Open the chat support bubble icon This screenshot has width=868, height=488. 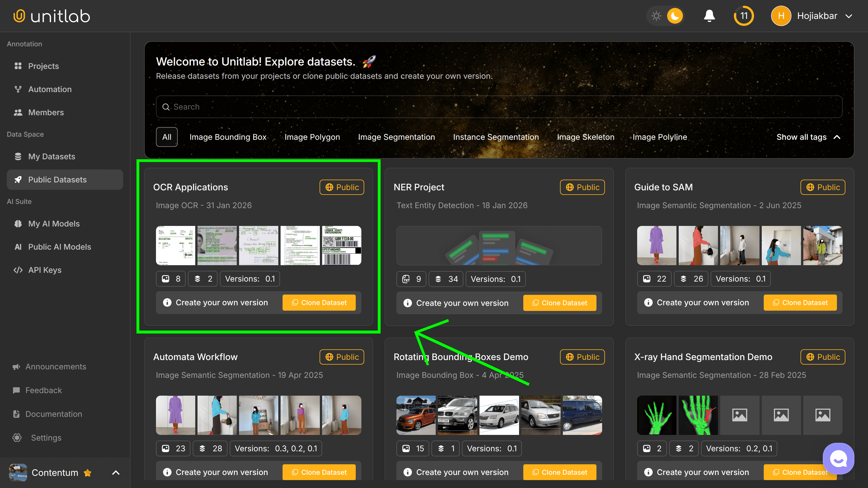[x=838, y=458]
